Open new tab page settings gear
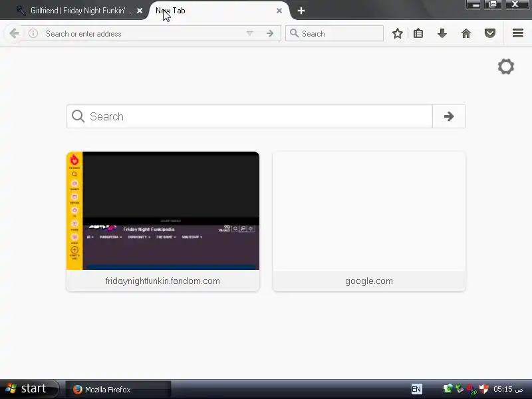 click(x=506, y=66)
